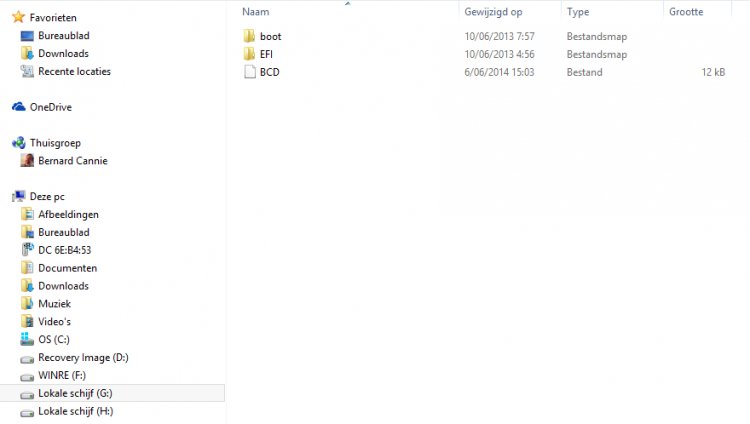
Task: Click date 6/06/2014 15:03 of BCD
Action: (x=499, y=72)
